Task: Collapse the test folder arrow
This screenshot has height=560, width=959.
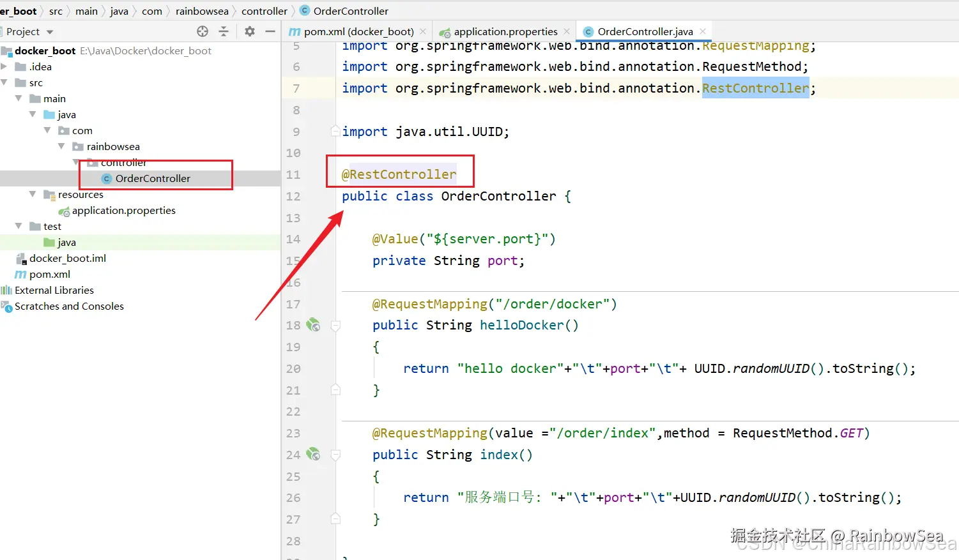Action: tap(19, 226)
